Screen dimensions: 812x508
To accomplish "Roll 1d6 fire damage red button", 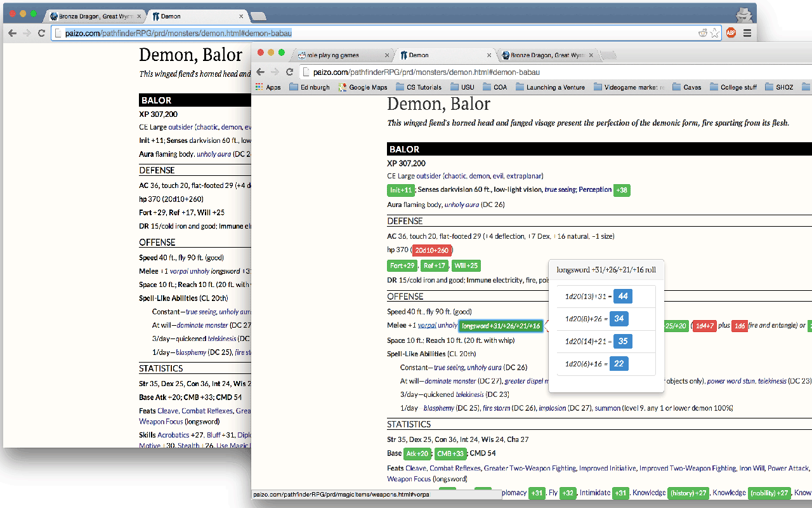I will click(739, 326).
